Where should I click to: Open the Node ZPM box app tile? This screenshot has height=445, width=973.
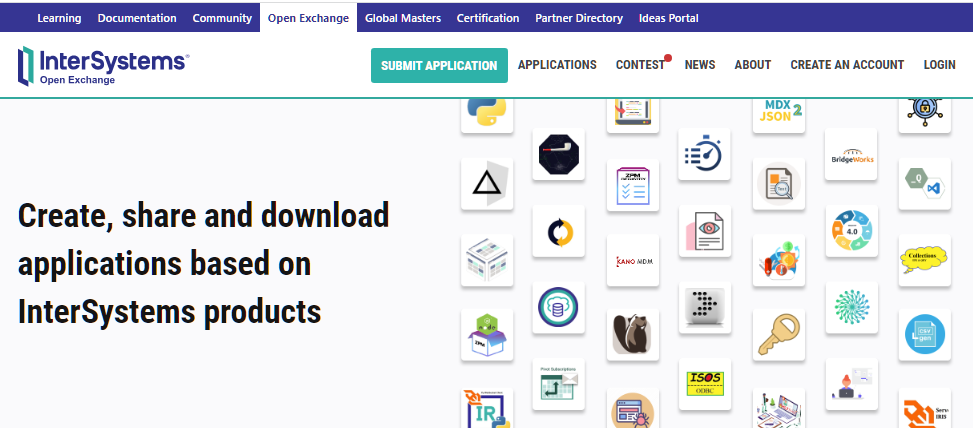point(487,335)
